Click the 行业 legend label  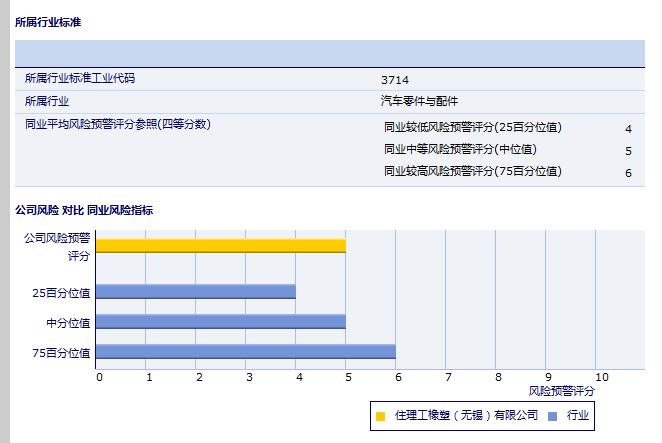578,415
